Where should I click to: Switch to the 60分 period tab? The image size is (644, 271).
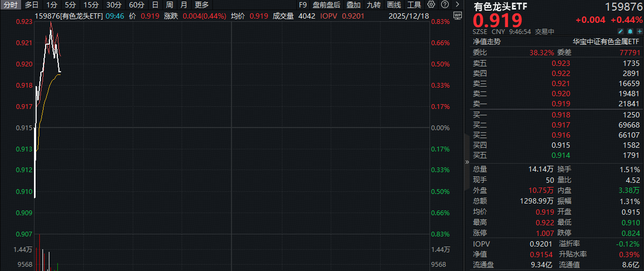coord(136,5)
